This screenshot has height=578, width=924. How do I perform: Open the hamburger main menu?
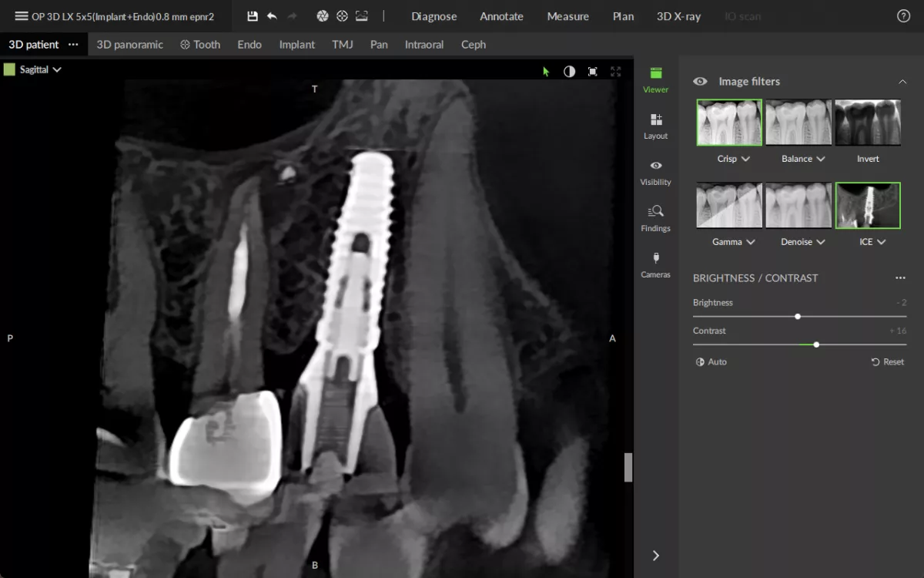coord(22,16)
